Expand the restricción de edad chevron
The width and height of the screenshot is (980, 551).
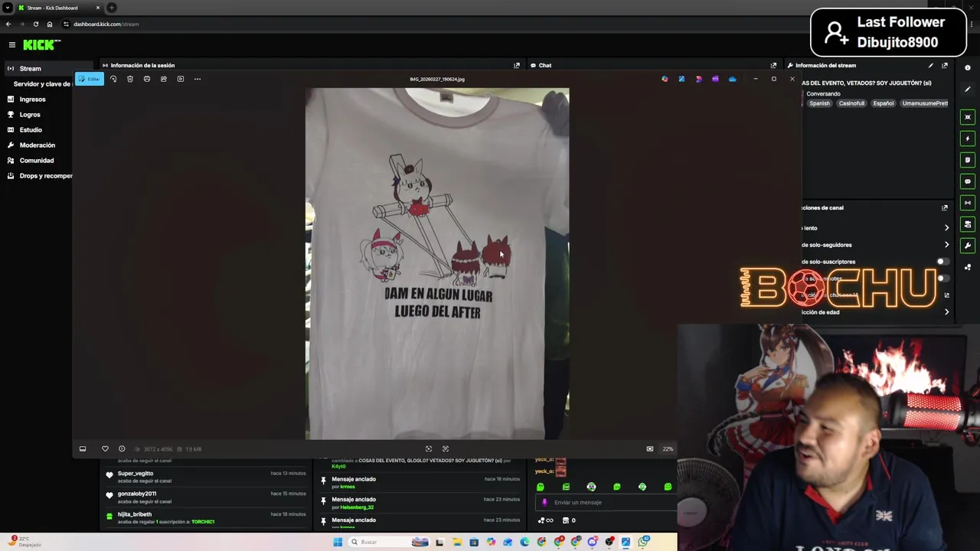pos(946,312)
